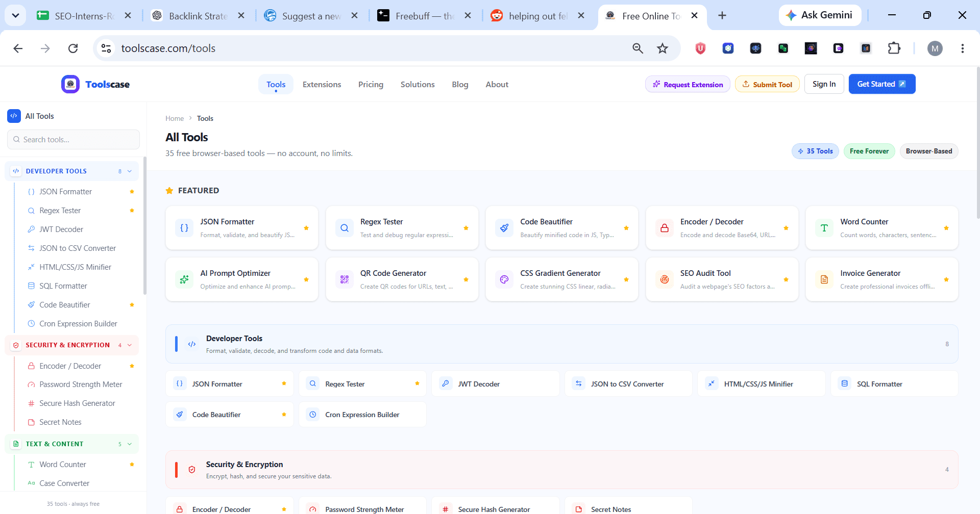Open the Word Counter featured card

[x=882, y=228]
